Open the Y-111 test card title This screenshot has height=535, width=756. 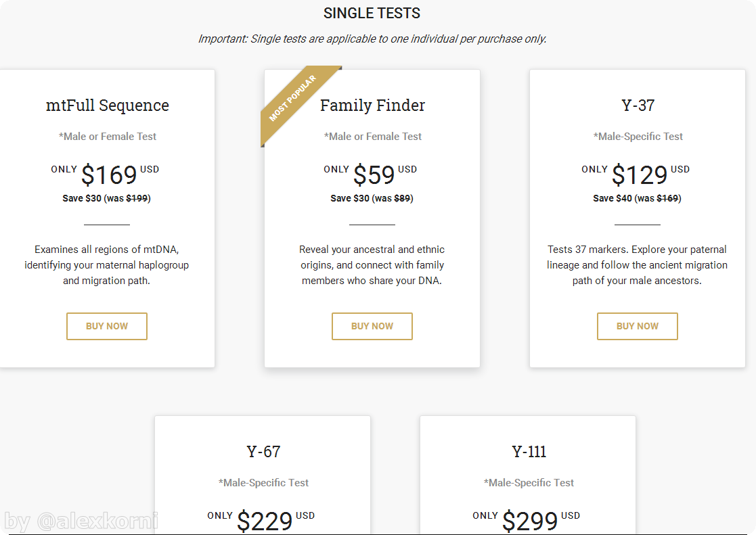(x=529, y=452)
